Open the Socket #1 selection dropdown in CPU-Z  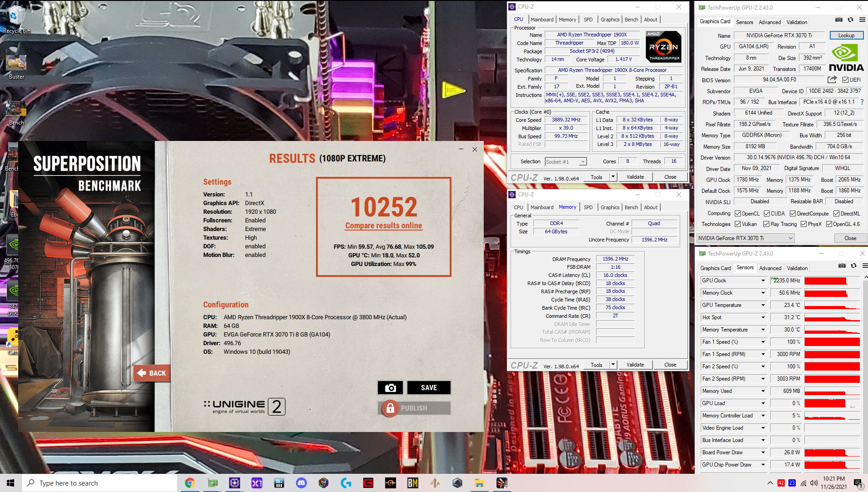[x=566, y=161]
